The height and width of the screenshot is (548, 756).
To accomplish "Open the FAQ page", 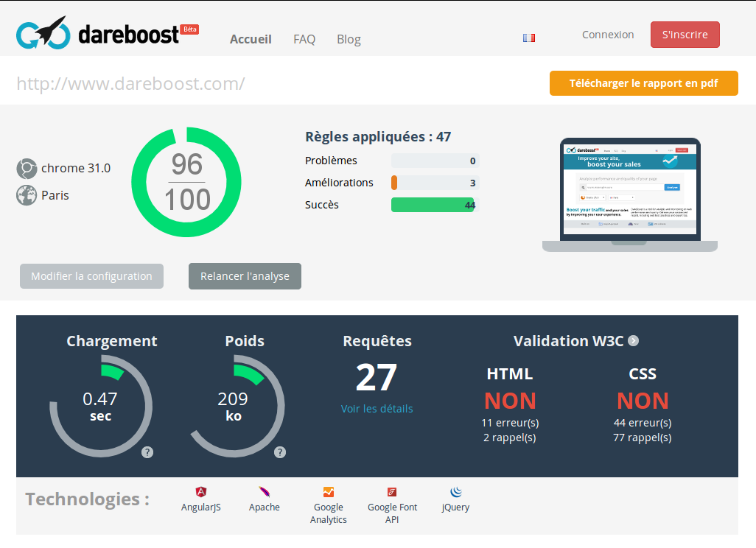I will point(304,39).
